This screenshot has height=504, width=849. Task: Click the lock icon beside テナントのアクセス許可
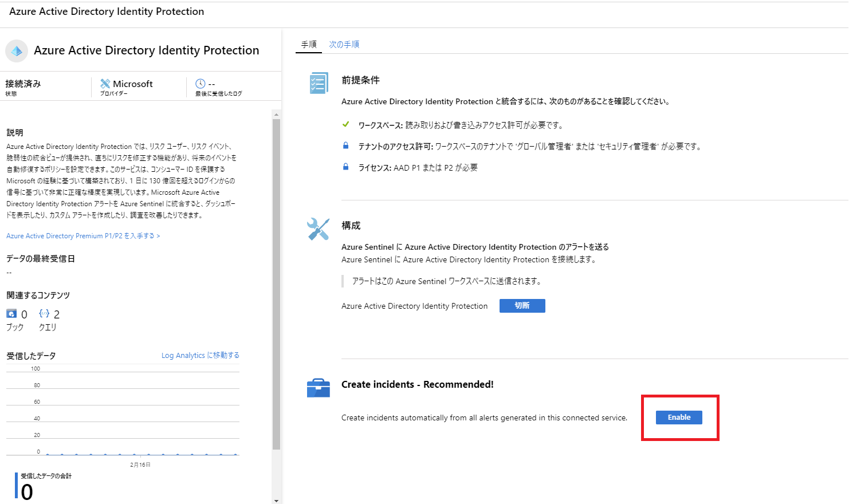[x=345, y=146]
